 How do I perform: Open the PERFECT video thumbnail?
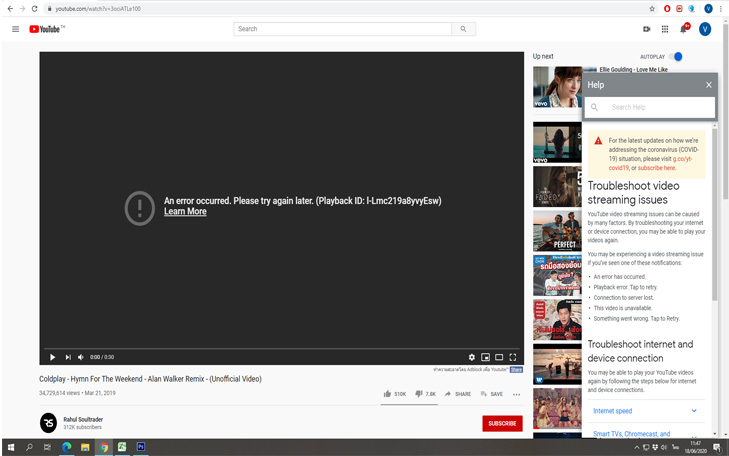(x=557, y=231)
